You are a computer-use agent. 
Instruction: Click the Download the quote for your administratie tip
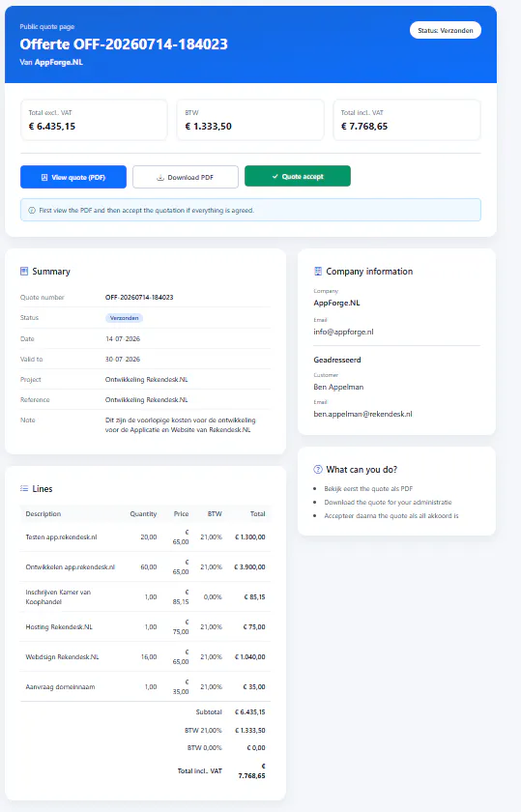(x=388, y=502)
